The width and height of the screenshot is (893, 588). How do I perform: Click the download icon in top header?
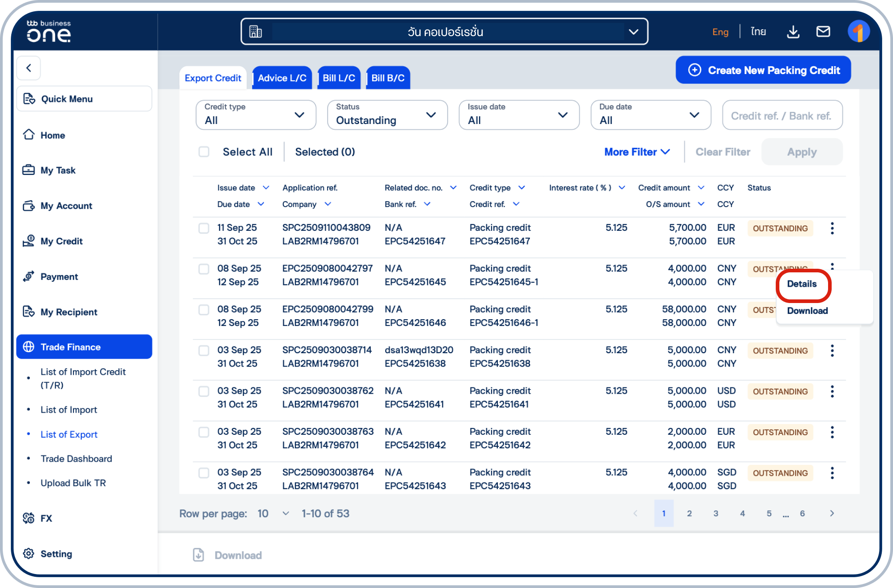pos(793,32)
